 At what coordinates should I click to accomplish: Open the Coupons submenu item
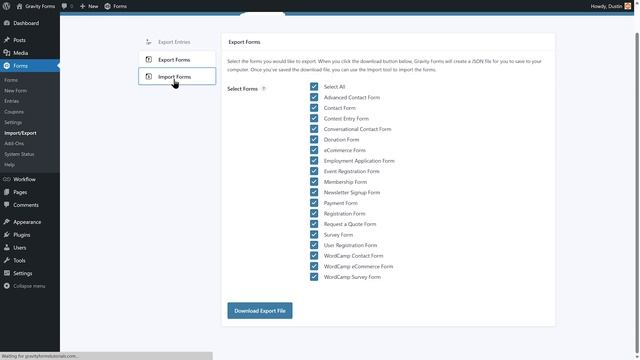(x=14, y=111)
